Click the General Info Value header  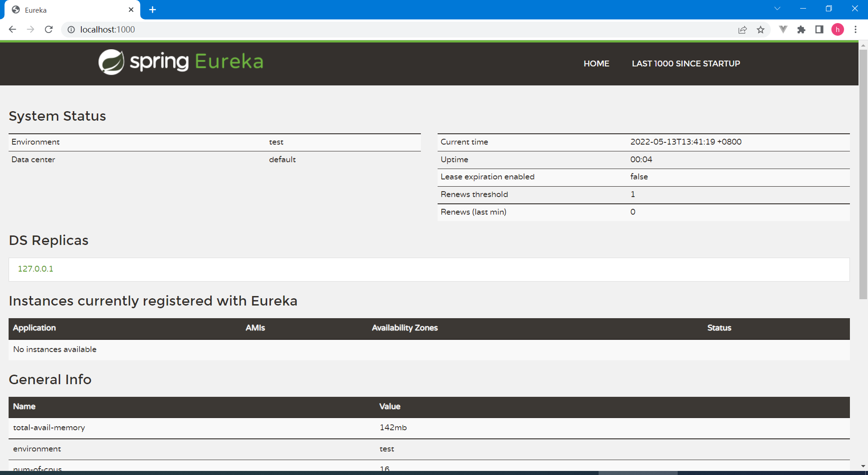point(390,407)
